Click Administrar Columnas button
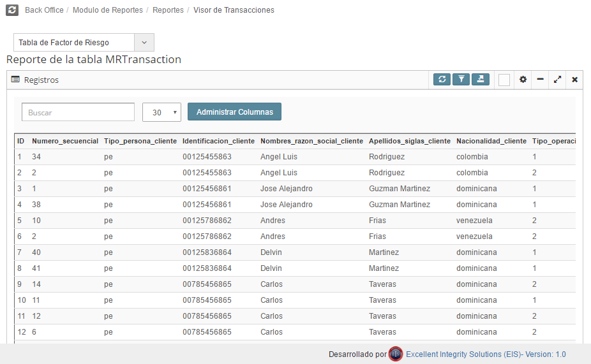The width and height of the screenshot is (591, 364). tap(234, 112)
